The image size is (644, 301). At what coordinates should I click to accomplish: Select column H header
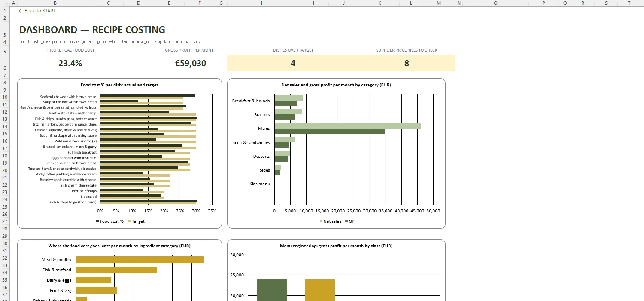(x=262, y=3)
